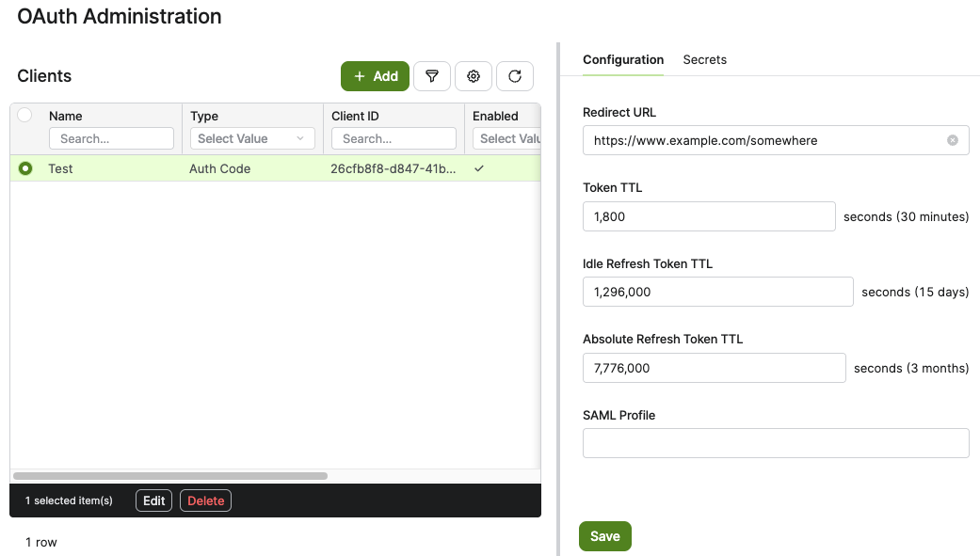
Task: Click the Enabled checkmark for Test
Action: coord(479,168)
